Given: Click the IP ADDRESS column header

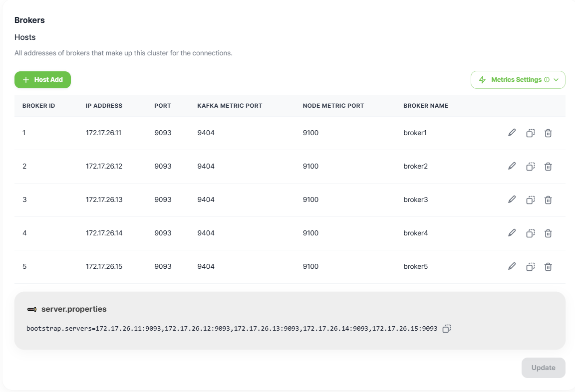Looking at the screenshot, I should (x=104, y=106).
